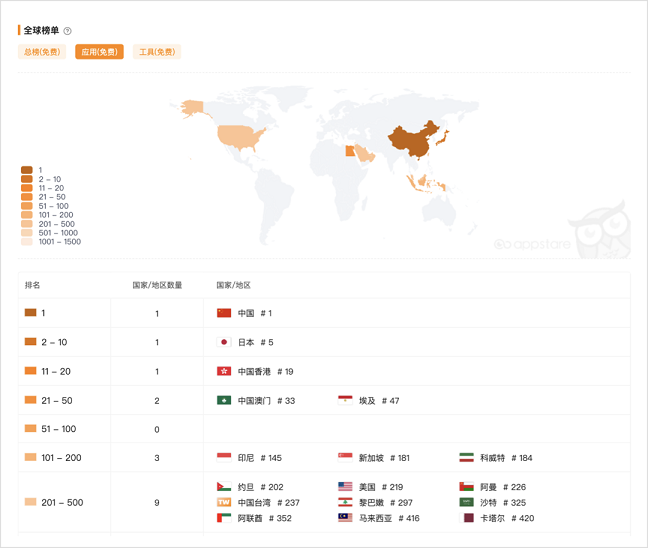Click the 卡塔尔 # 420 entry
The width and height of the screenshot is (648, 548).
click(507, 518)
